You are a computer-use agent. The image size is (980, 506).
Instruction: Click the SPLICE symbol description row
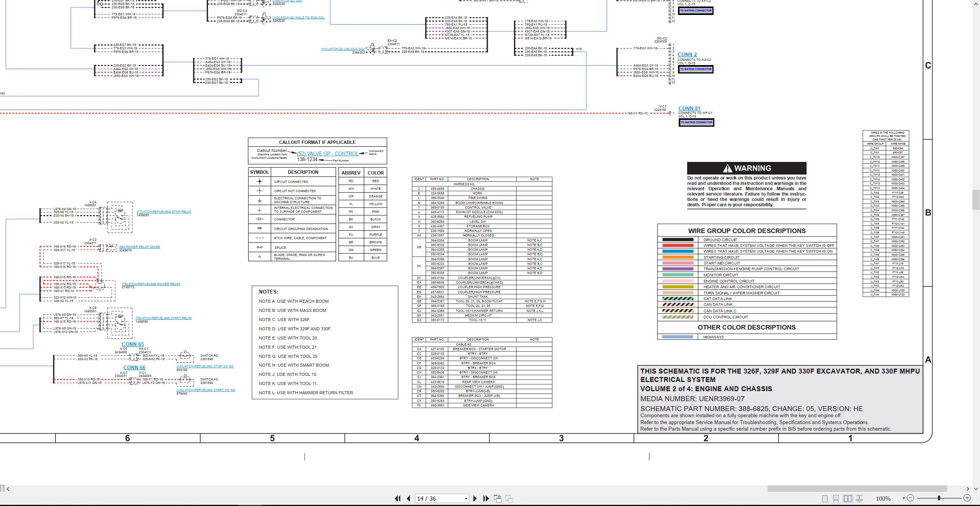point(292,248)
